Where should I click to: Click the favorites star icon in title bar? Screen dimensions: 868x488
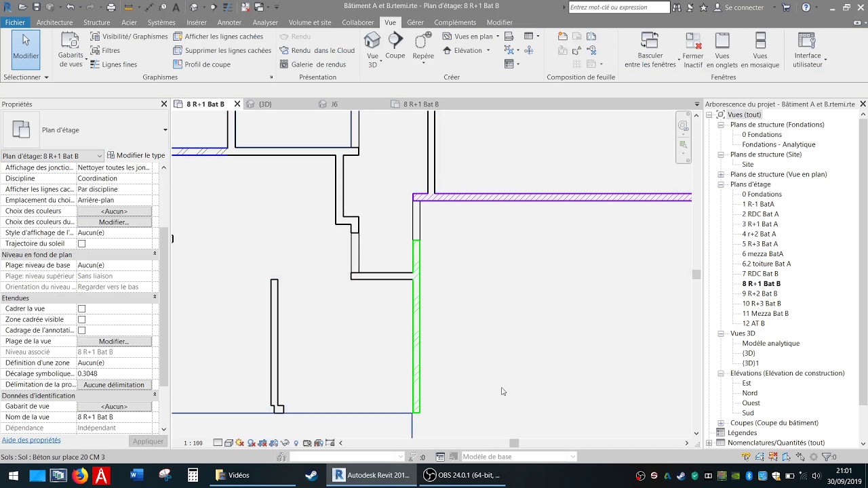[703, 7]
